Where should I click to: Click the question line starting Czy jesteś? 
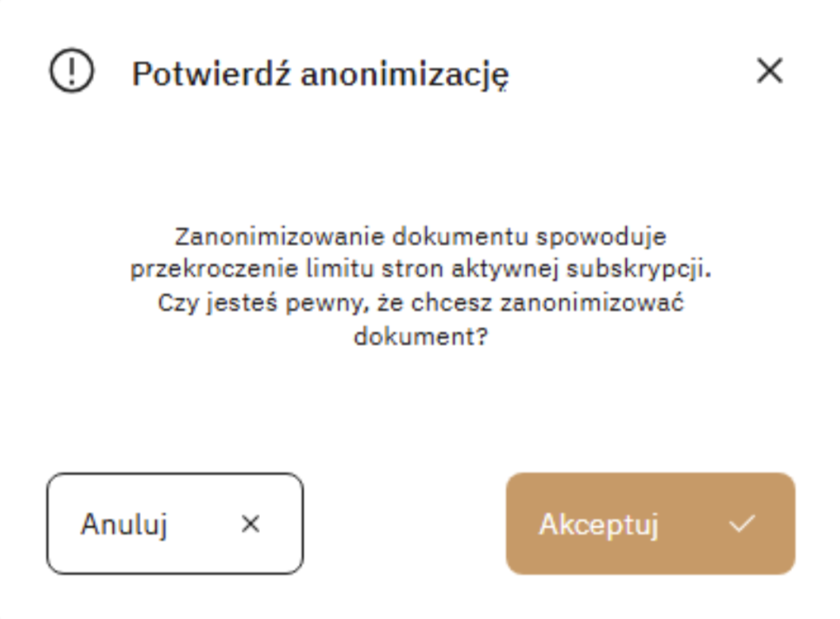420,303
